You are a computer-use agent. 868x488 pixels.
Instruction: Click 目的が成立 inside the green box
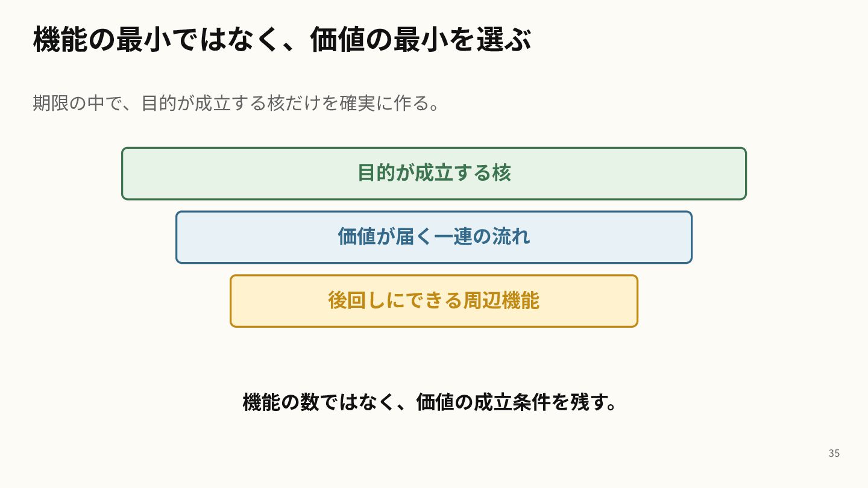click(x=405, y=173)
